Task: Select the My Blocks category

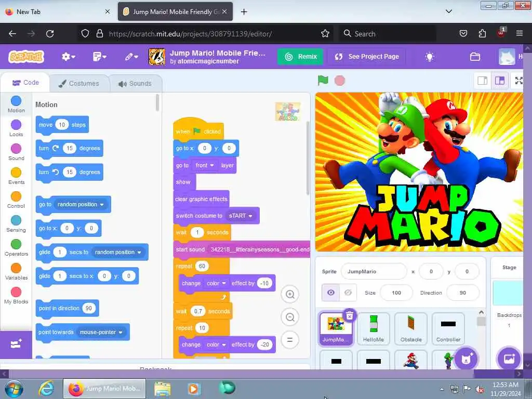Action: click(x=16, y=296)
